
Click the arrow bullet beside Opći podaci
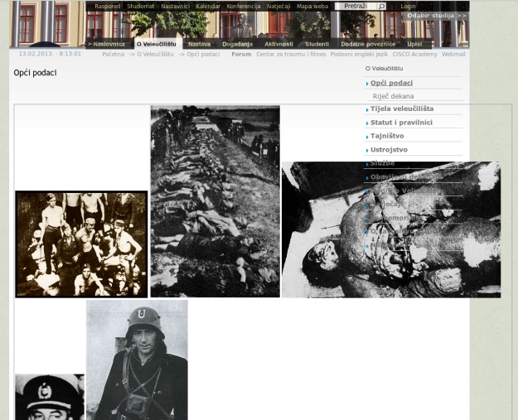coord(367,84)
